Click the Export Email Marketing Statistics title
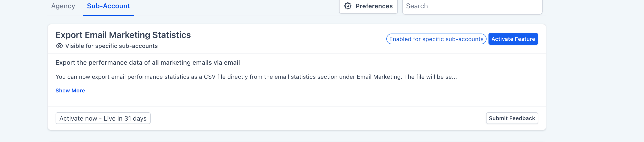Image resolution: width=644 pixels, height=142 pixels. coord(123,35)
